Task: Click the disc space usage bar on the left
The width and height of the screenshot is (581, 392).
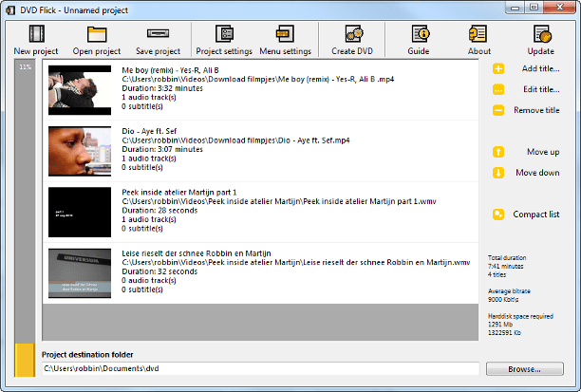Action: (x=25, y=218)
